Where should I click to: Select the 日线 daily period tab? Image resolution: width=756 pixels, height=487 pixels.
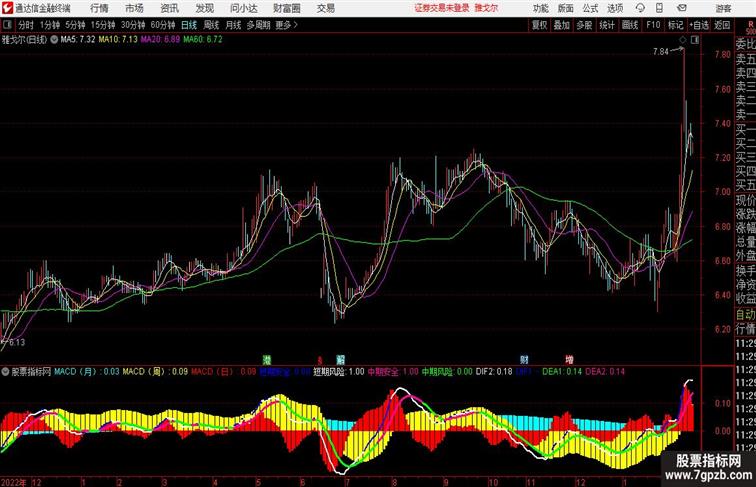pyautogui.click(x=189, y=25)
